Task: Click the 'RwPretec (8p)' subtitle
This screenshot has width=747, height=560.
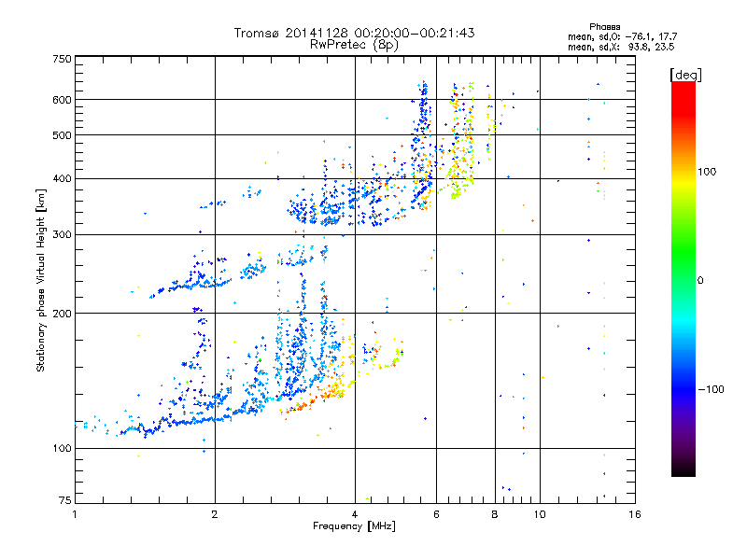Action: point(354,45)
